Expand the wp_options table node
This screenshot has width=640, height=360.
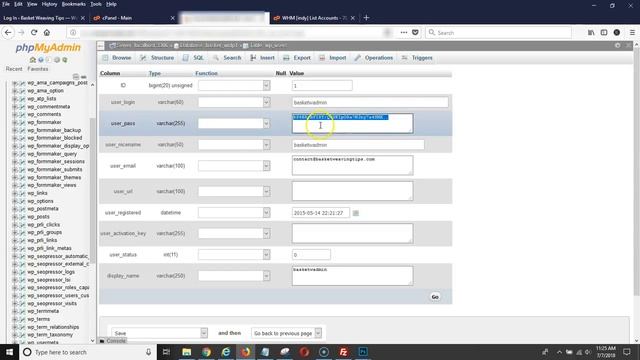(15, 201)
